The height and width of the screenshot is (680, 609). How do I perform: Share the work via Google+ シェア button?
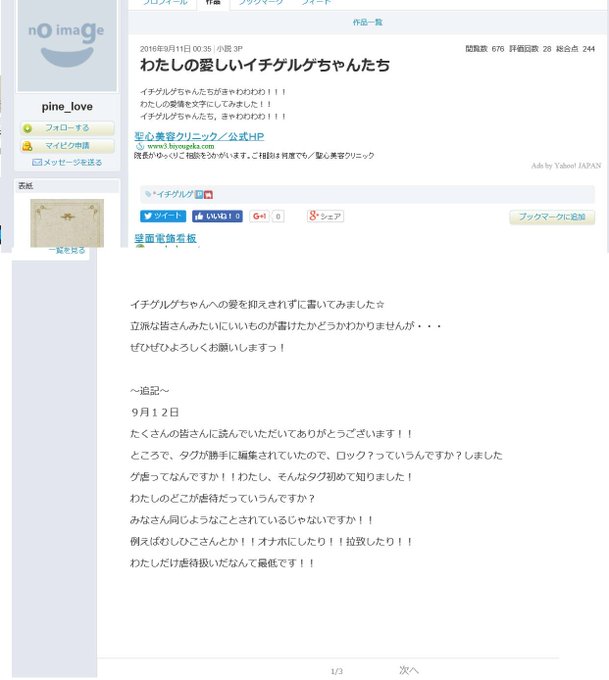coord(325,216)
